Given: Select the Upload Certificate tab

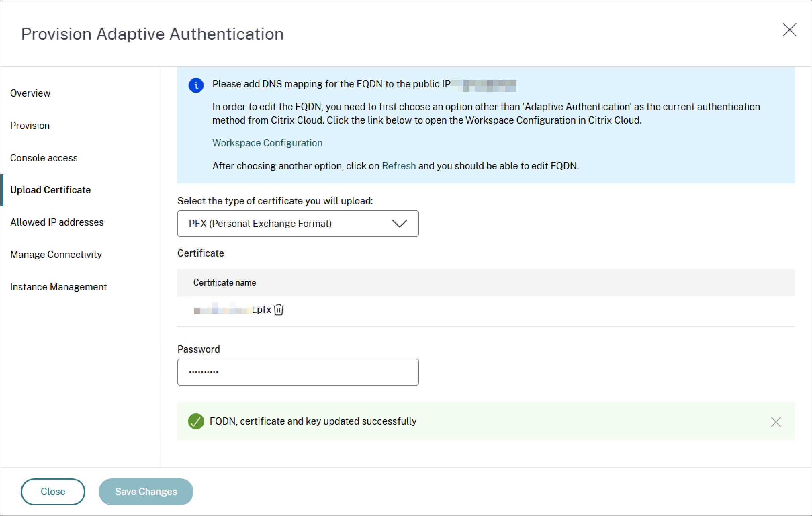Looking at the screenshot, I should (x=51, y=190).
